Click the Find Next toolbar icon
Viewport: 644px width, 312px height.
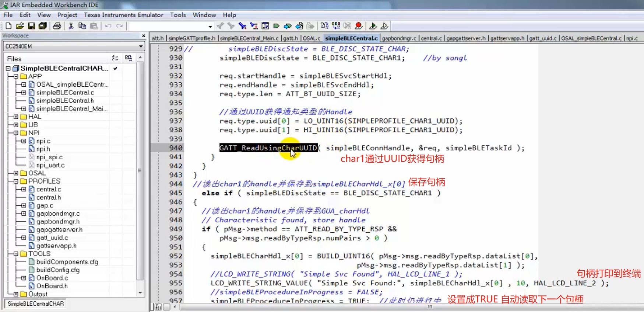pyautogui.click(x=231, y=26)
